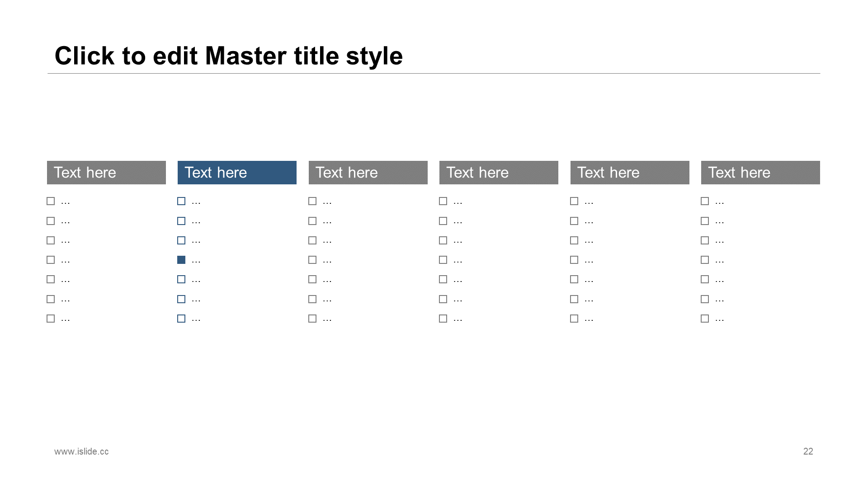Screen dimensions: 868x488
Task: Check the top checkbox in the fourth column
Action: 443,201
